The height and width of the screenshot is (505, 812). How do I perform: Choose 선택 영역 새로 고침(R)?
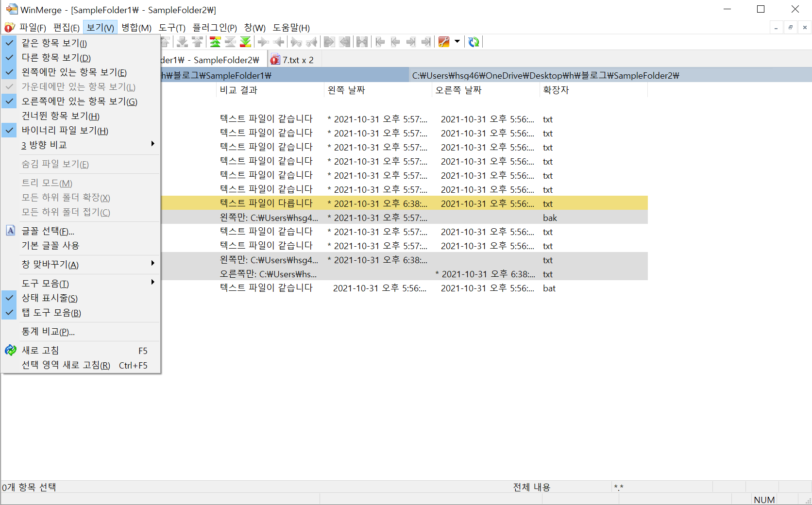(x=81, y=365)
